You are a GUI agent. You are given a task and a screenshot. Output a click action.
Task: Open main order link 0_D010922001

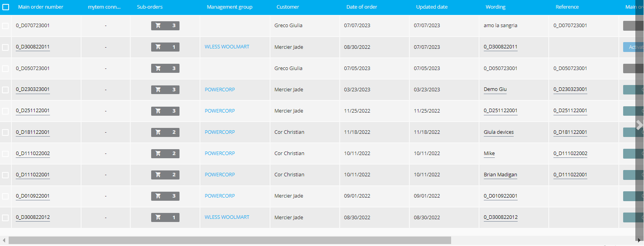click(33, 196)
